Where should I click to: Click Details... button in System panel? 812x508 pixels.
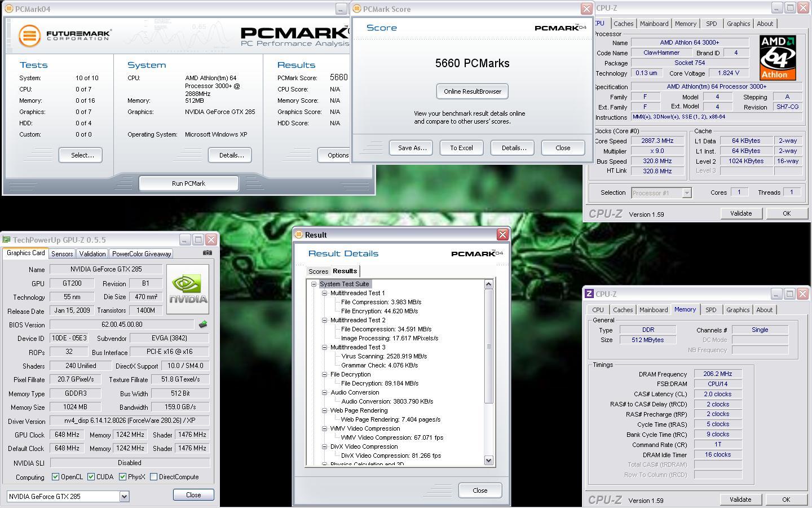tap(230, 155)
